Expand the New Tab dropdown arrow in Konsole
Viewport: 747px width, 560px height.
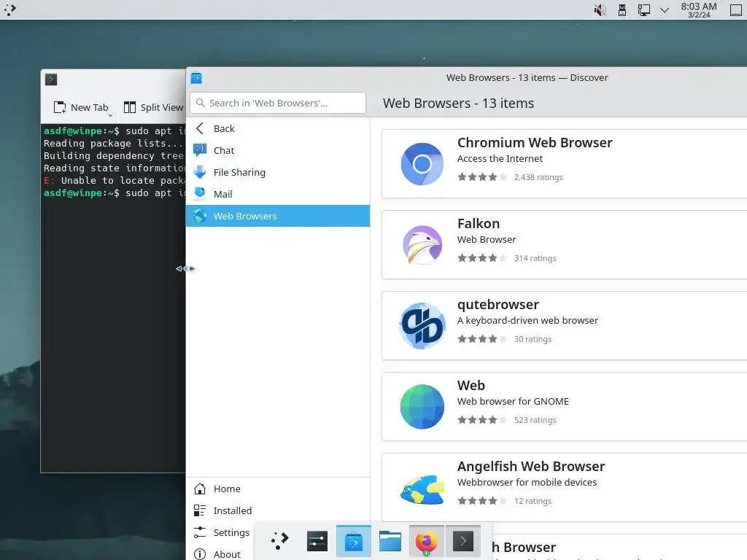[110, 114]
